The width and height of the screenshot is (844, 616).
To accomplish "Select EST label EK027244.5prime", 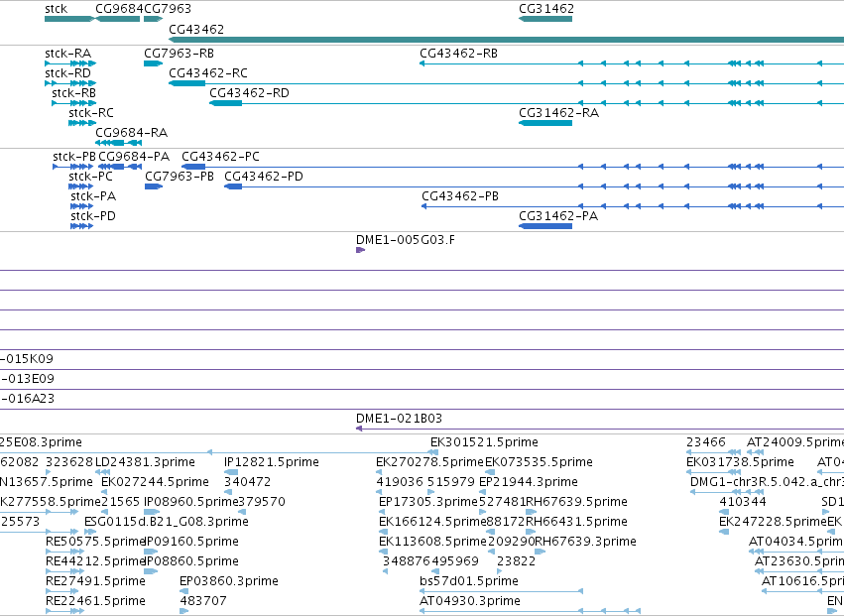I will tap(155, 482).
